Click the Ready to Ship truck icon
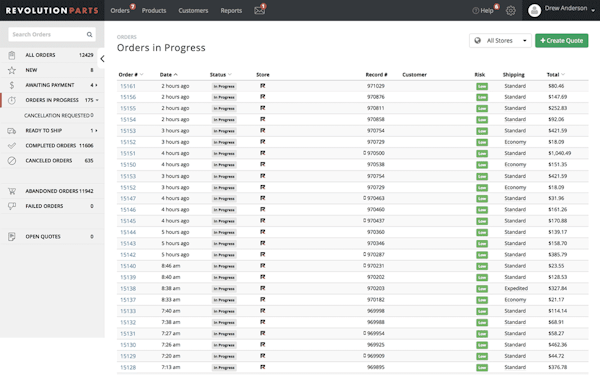 tap(12, 131)
